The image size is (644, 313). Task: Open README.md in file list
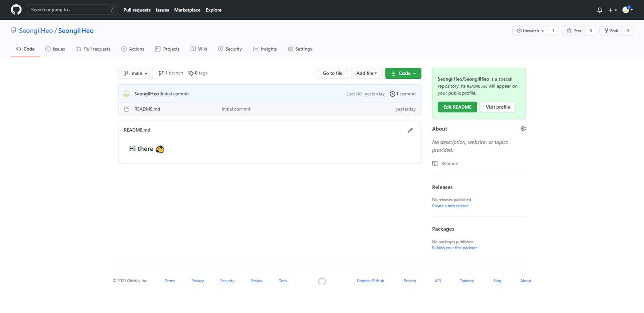tap(147, 109)
